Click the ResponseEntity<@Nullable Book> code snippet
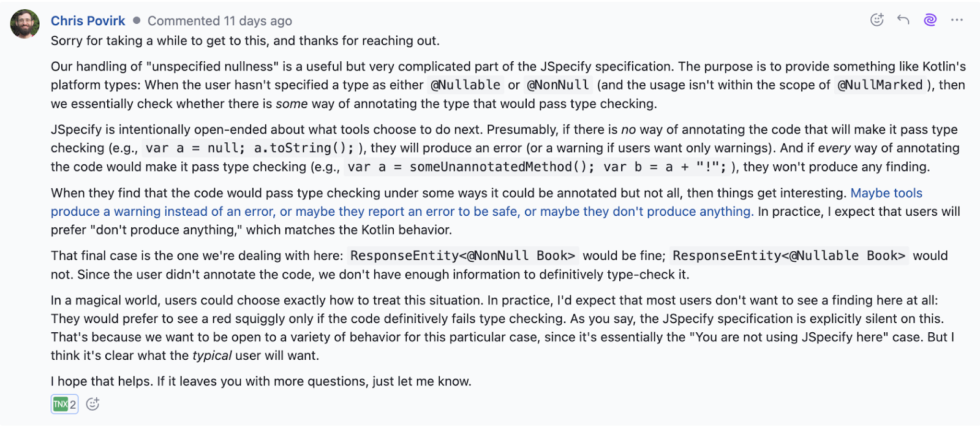Viewport: 980px width, 426px height. [788, 256]
